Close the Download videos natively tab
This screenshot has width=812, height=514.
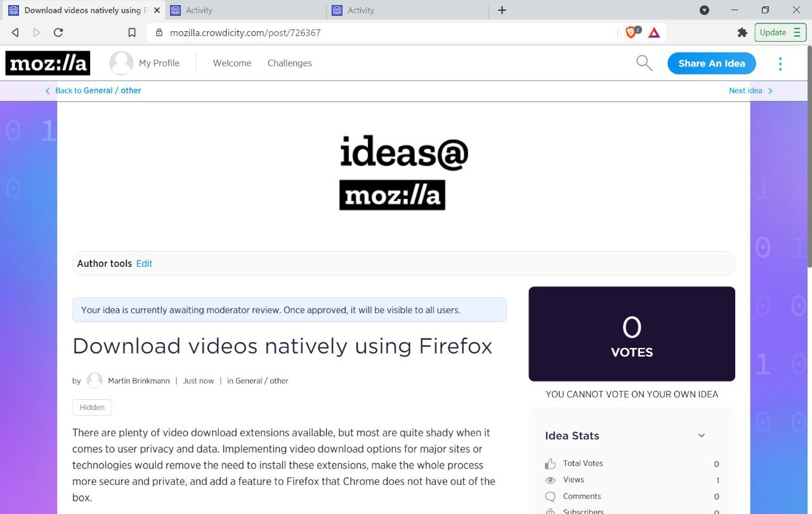pos(157,10)
